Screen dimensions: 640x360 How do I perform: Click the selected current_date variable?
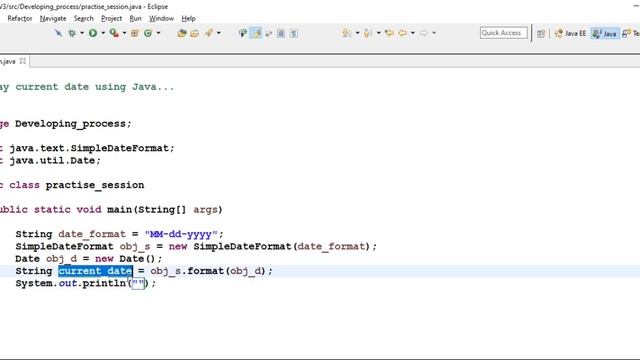click(96, 271)
